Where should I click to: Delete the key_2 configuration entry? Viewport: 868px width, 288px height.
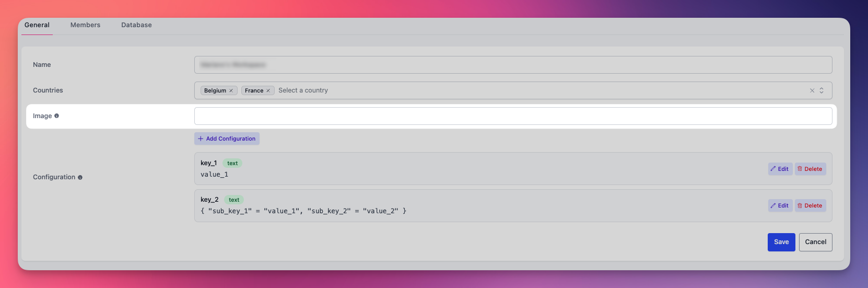[810, 205]
